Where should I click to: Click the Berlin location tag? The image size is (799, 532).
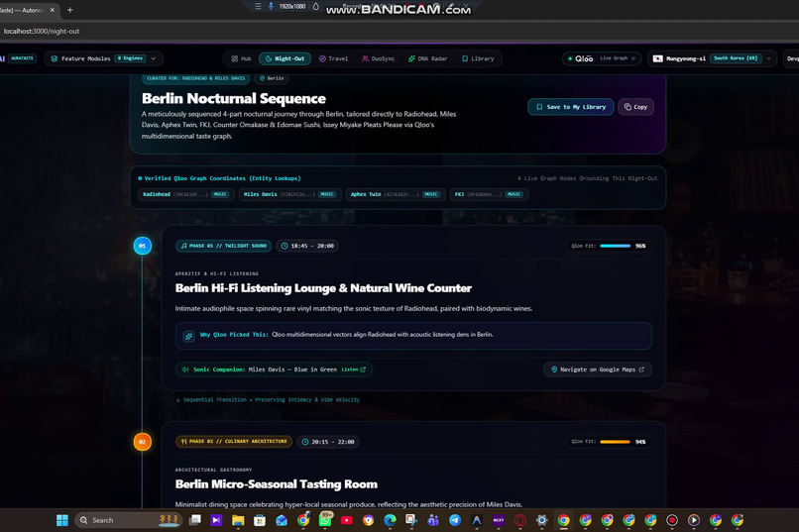(272, 78)
